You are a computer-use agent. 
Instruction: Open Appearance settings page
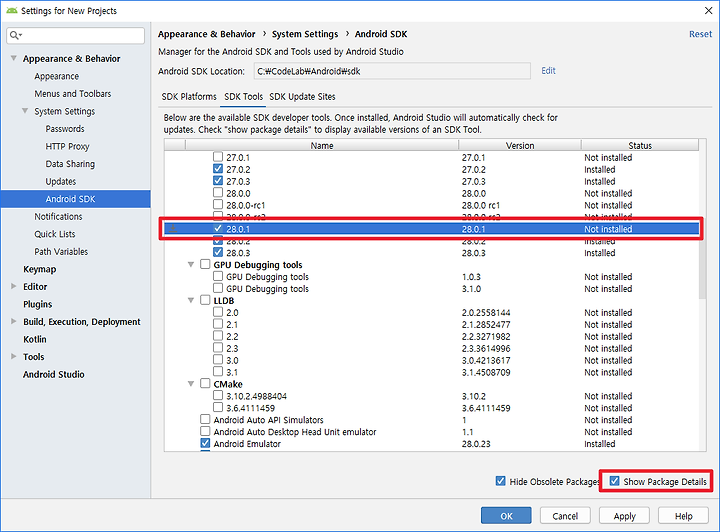pos(56,76)
